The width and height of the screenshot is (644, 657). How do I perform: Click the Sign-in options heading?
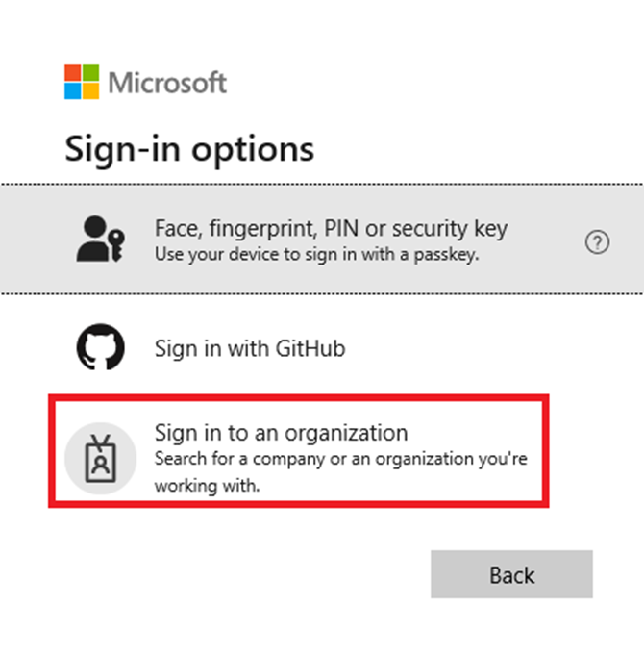point(189,149)
